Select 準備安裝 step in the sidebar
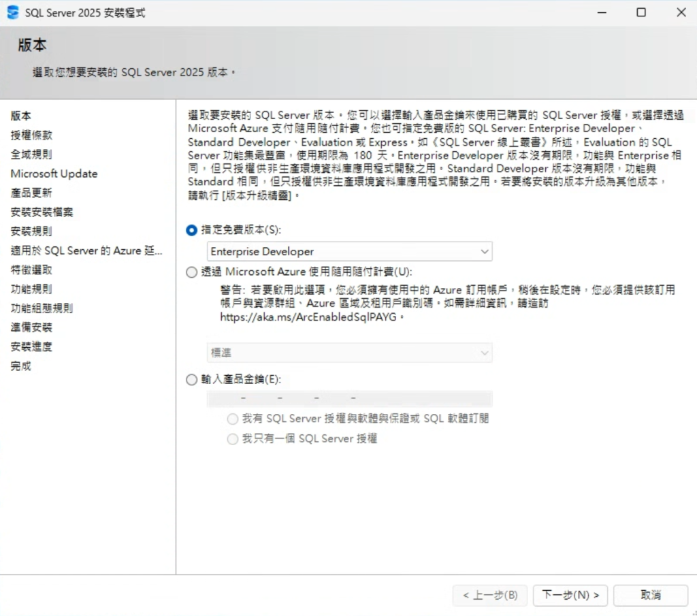This screenshot has height=616, width=697. pos(31,328)
